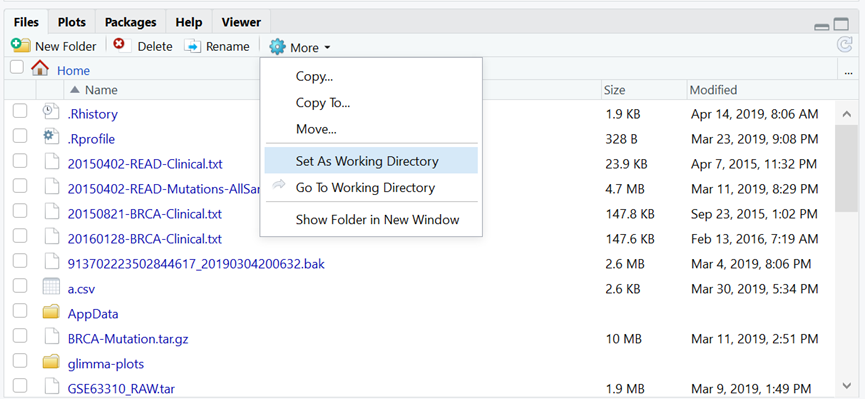Open the .Rprofile file link
Screen dimensions: 865x399
click(92, 139)
